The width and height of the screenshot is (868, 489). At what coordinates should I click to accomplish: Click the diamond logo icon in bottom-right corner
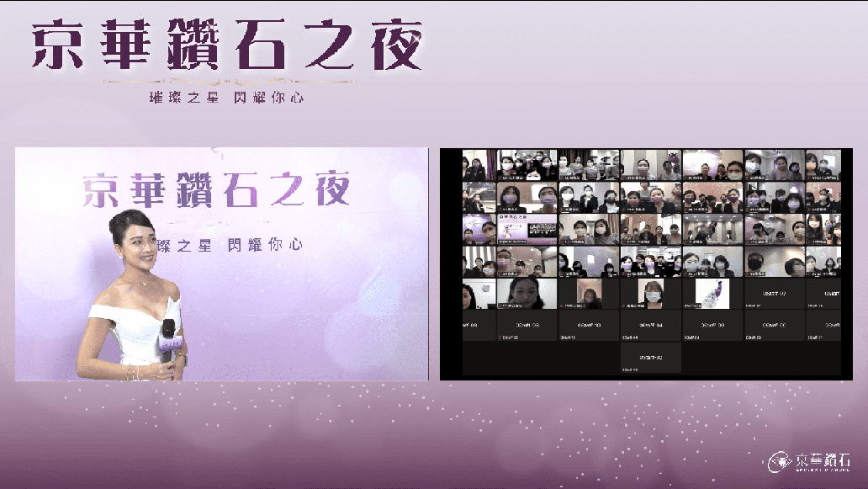tap(779, 461)
